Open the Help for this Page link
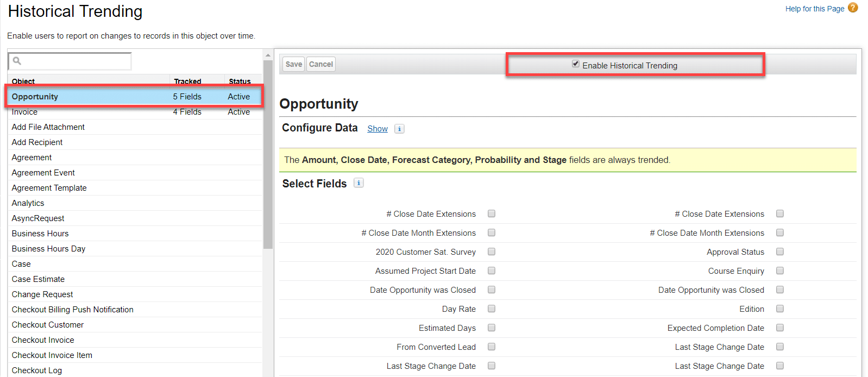This screenshot has width=868, height=377. 815,9
